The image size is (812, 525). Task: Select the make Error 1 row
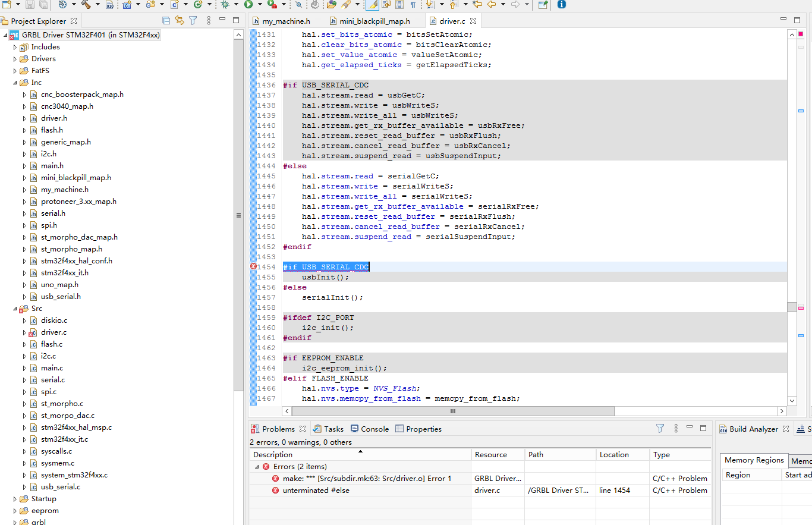click(x=480, y=479)
